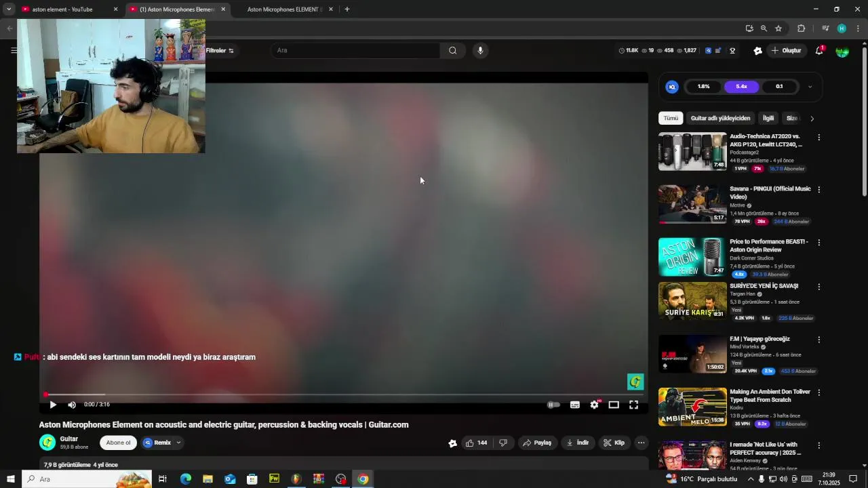Open Chrome tab search dropdown
This screenshot has height=488, width=868.
point(9,9)
